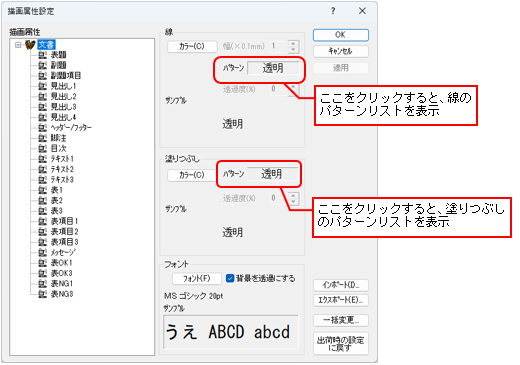Click the icon next to 表項目2
This screenshot has height=365, width=520.
point(42,232)
